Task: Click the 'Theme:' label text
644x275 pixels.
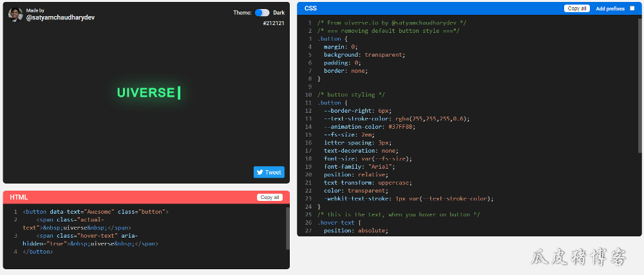Action: pyautogui.click(x=242, y=12)
